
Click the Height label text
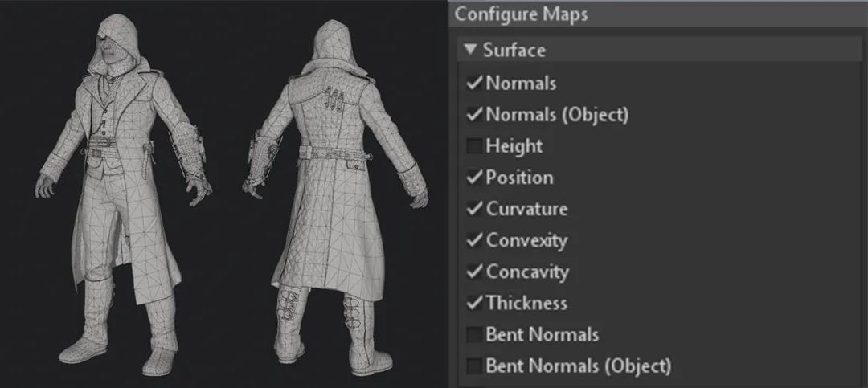(x=514, y=146)
